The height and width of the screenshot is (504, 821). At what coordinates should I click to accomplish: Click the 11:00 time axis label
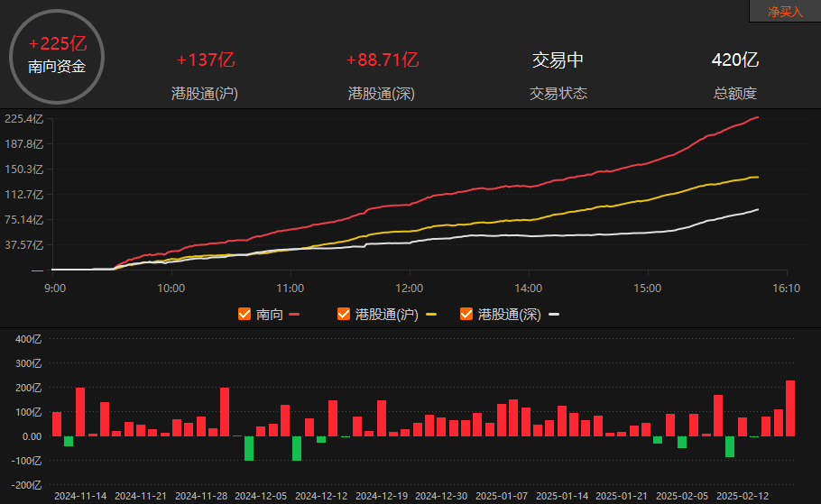point(291,289)
